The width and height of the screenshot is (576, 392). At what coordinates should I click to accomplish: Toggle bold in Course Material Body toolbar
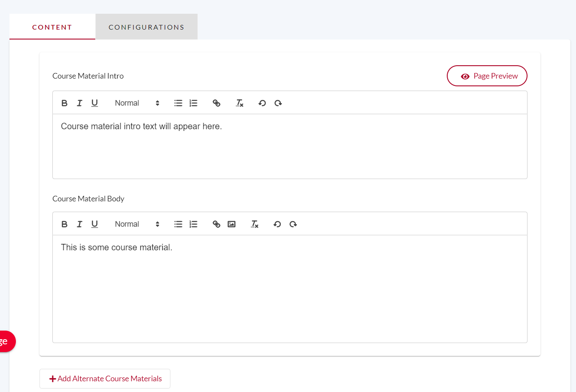(x=64, y=224)
